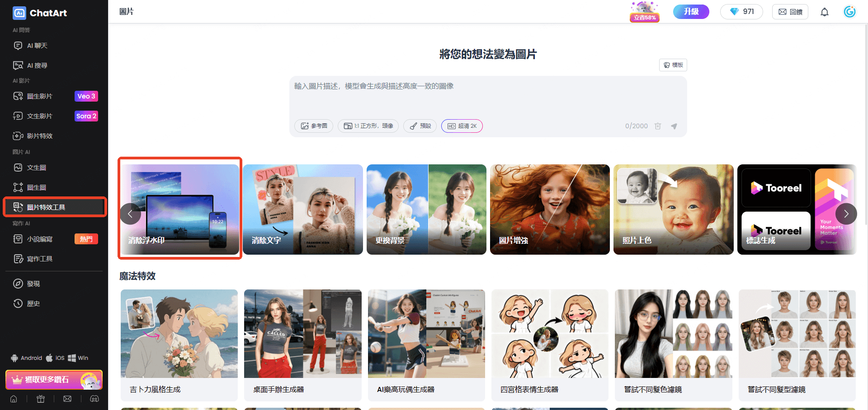Open AI 聊天 in the sidebar
The height and width of the screenshot is (410, 868).
tap(37, 46)
